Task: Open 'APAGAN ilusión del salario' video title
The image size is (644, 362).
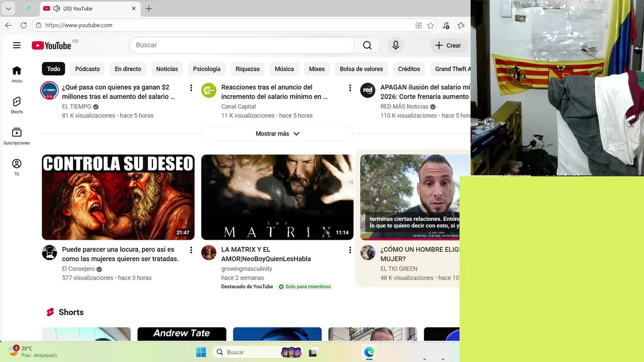Action: [x=425, y=92]
